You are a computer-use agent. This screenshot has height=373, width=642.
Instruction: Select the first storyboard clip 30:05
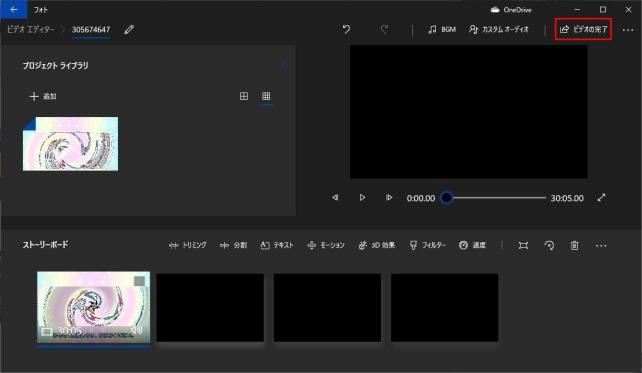point(93,307)
